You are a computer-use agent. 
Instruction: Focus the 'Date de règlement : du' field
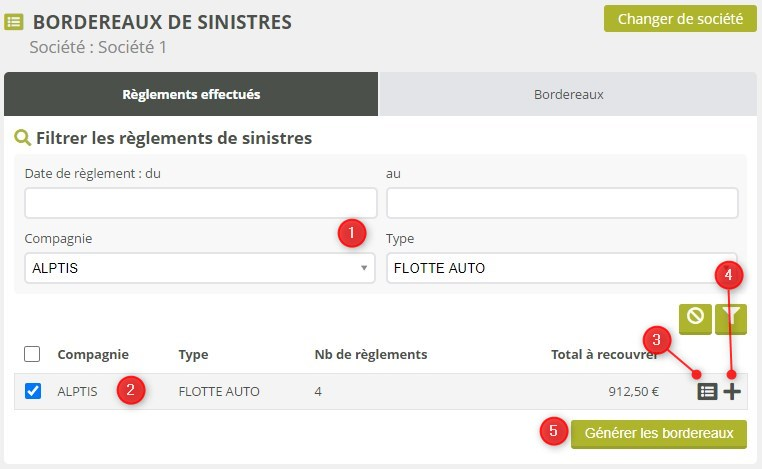(x=200, y=203)
